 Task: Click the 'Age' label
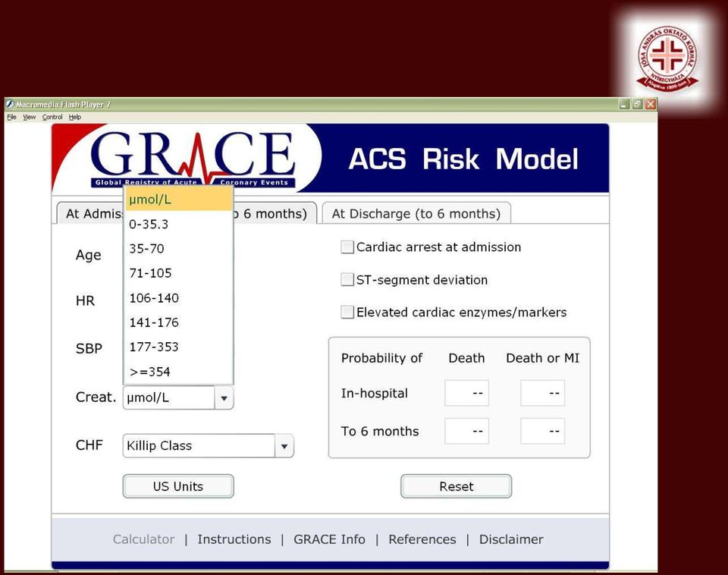[88, 256]
